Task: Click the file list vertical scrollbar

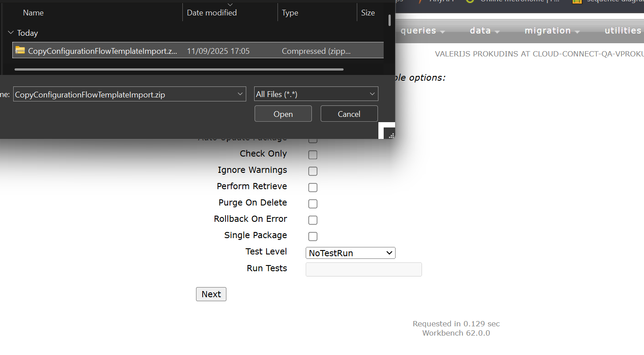Action: click(389, 20)
